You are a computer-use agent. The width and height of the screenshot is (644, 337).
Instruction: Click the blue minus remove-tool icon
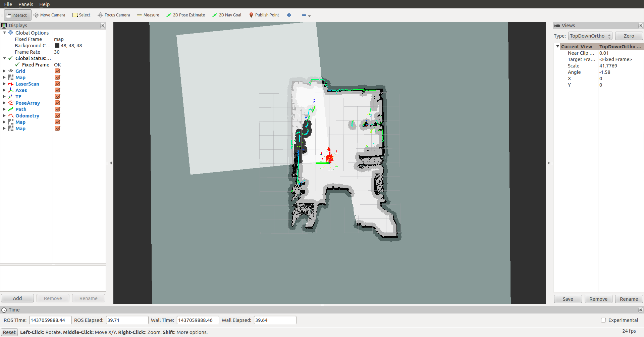point(304,15)
